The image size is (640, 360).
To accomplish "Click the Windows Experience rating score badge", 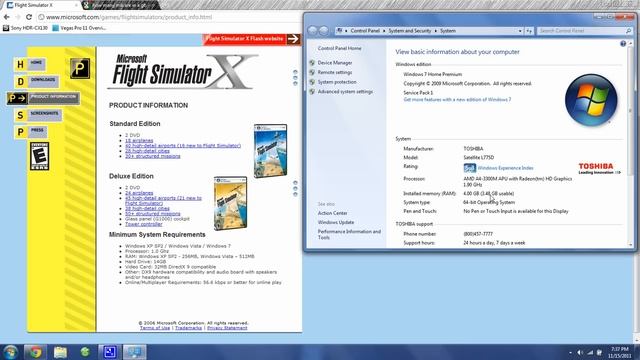I will 470,168.
